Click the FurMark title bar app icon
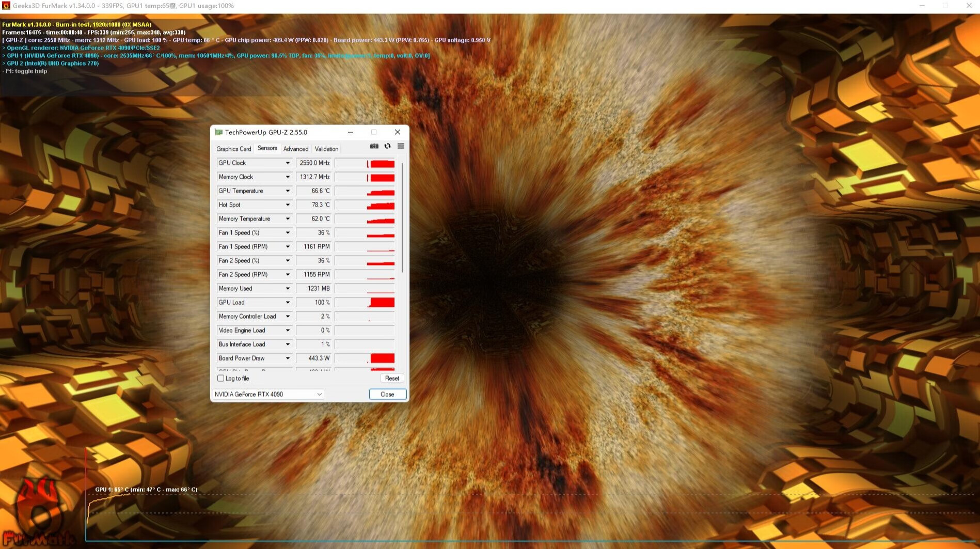 6,6
